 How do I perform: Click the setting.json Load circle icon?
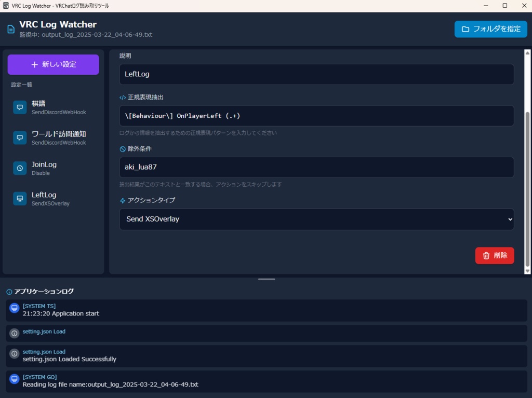pyautogui.click(x=14, y=333)
